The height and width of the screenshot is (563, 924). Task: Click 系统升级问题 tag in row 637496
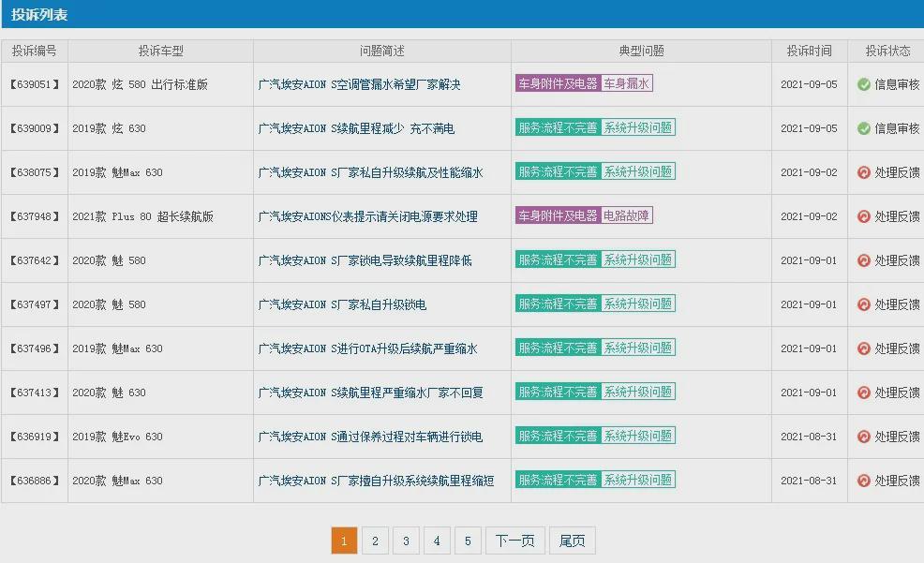pos(638,348)
